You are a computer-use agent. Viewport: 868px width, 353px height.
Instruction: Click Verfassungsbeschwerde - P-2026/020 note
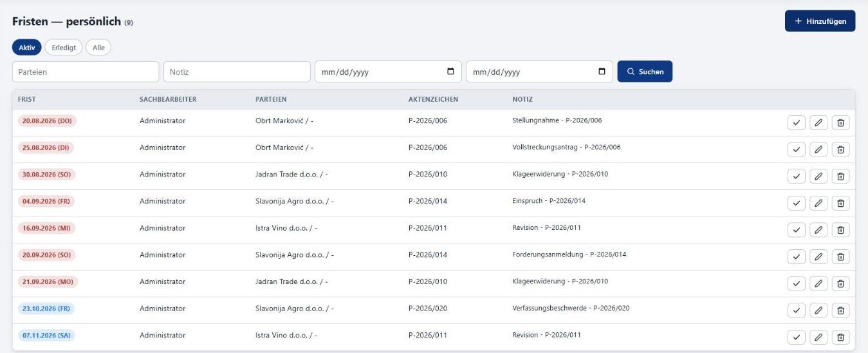[x=571, y=309]
